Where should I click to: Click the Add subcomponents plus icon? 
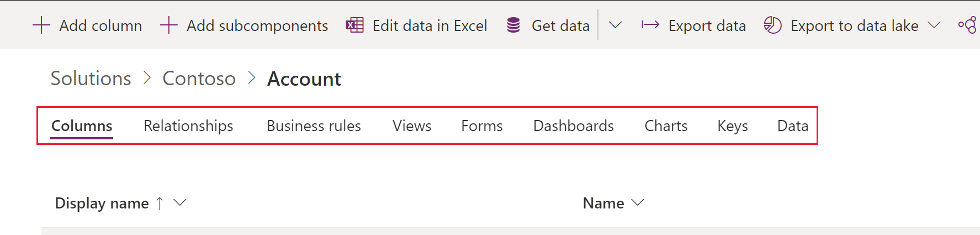[x=168, y=25]
